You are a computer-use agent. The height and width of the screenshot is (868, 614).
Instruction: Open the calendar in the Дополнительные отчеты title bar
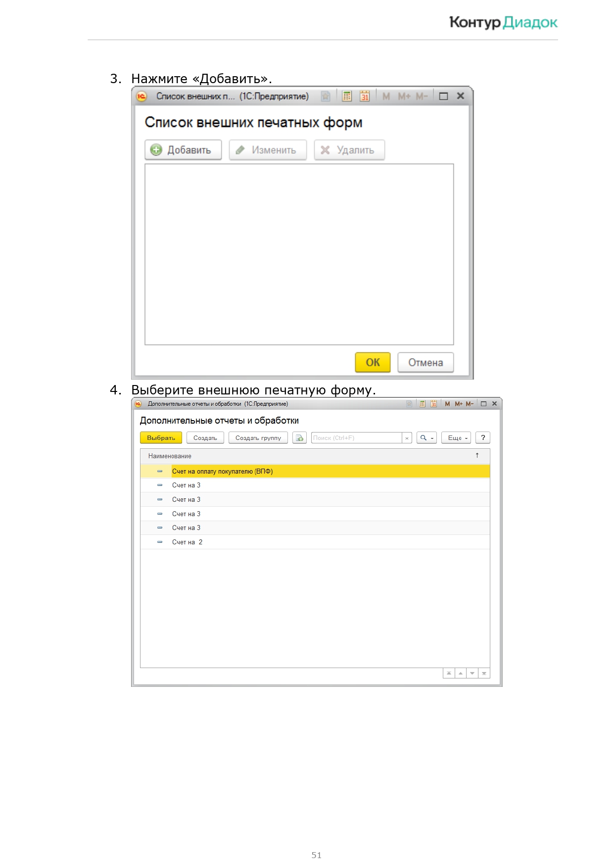tap(433, 404)
